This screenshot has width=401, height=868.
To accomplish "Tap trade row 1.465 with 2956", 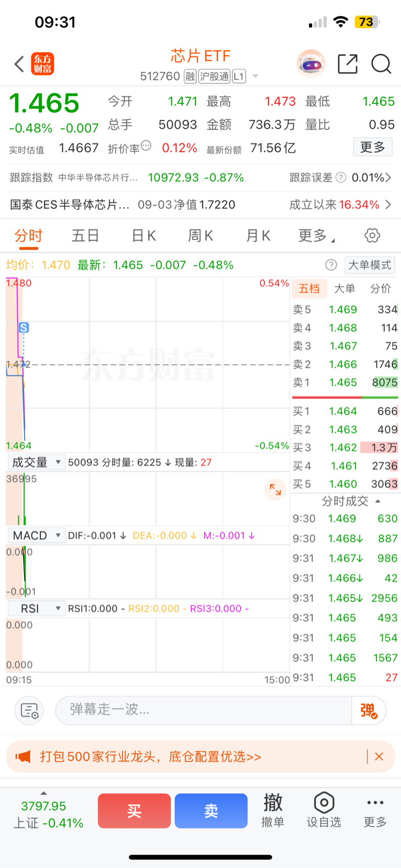I will [x=345, y=598].
